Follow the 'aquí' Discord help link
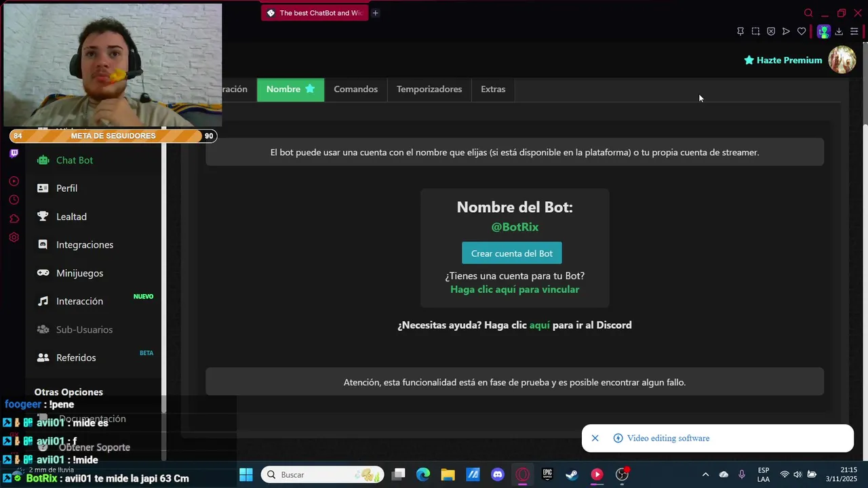868x488 pixels. click(x=540, y=325)
